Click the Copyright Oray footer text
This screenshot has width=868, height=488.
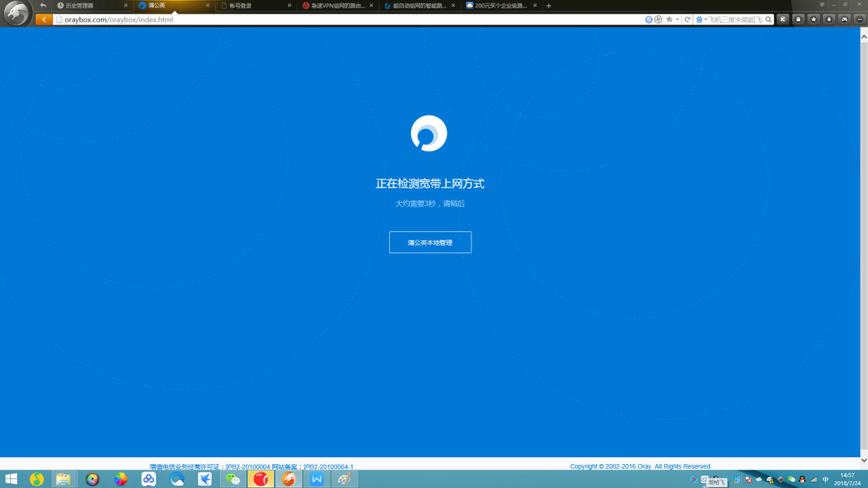coord(640,467)
